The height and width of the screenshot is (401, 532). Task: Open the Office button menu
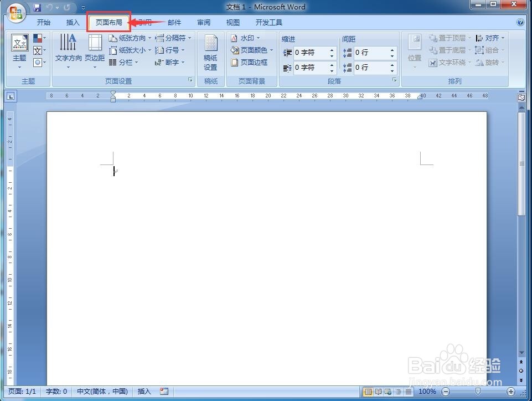(16, 13)
